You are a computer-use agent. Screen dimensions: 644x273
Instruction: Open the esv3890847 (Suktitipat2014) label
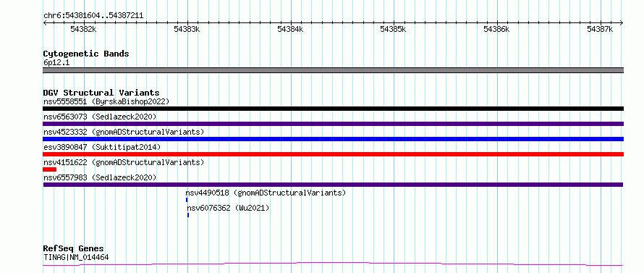(102, 147)
